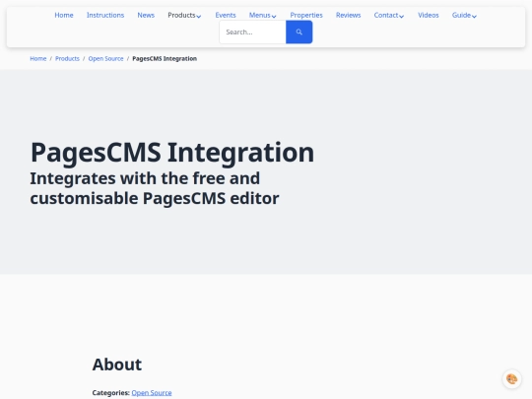Open the Reviews nav item
The image size is (532, 399).
pyautogui.click(x=348, y=15)
